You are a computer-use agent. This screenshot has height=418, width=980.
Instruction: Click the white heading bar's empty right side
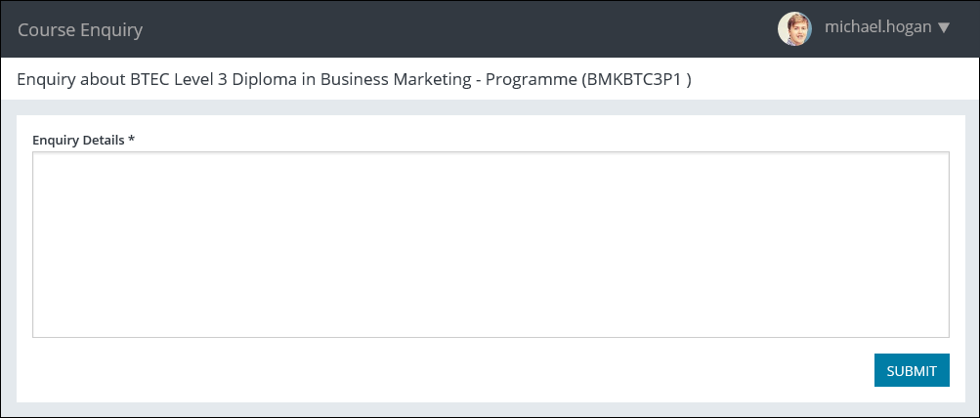840,79
